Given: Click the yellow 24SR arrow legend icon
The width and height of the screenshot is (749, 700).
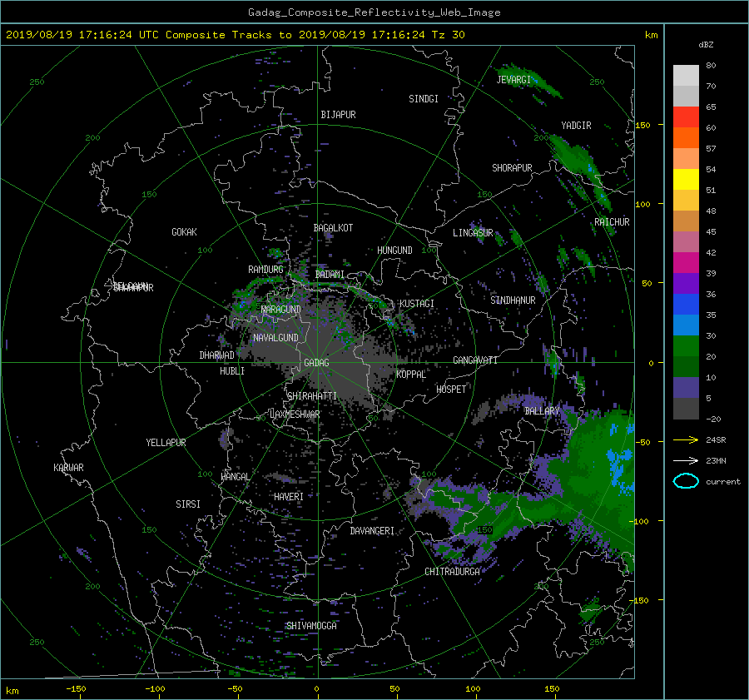Looking at the screenshot, I should click(686, 439).
